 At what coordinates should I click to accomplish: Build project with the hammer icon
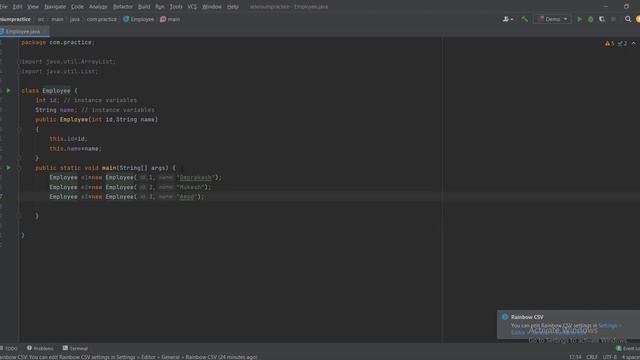(524, 19)
